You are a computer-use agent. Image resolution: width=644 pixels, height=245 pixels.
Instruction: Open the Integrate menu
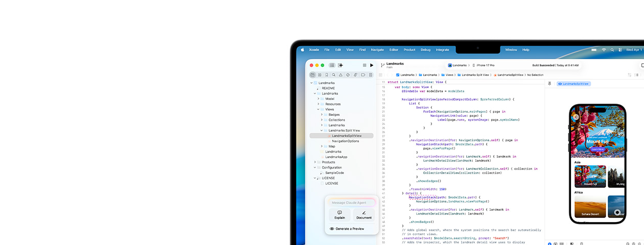coord(442,50)
